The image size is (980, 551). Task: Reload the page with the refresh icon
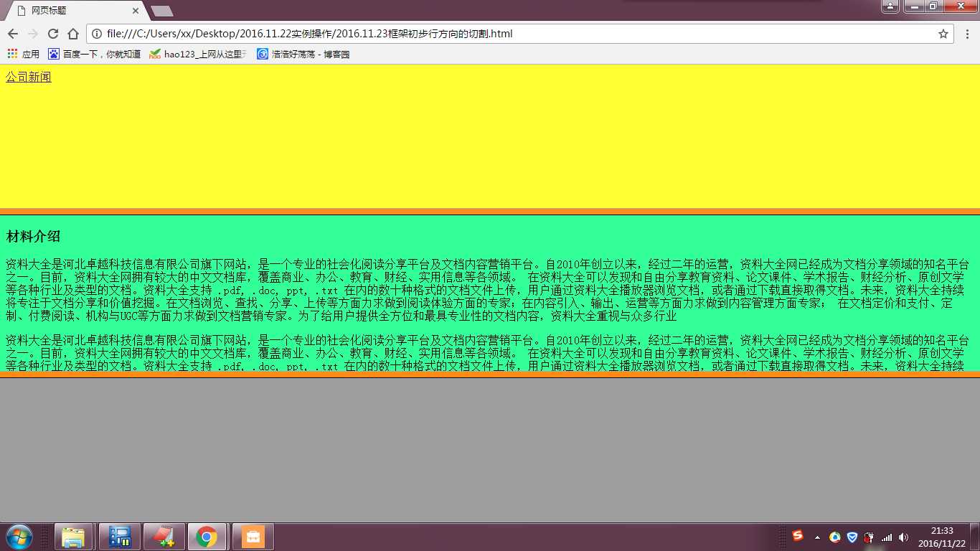(53, 34)
